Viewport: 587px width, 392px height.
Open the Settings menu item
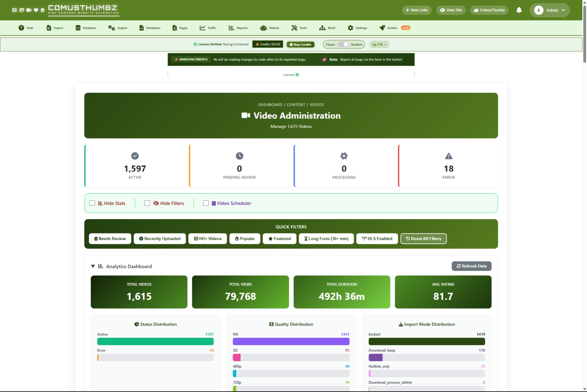tap(357, 28)
